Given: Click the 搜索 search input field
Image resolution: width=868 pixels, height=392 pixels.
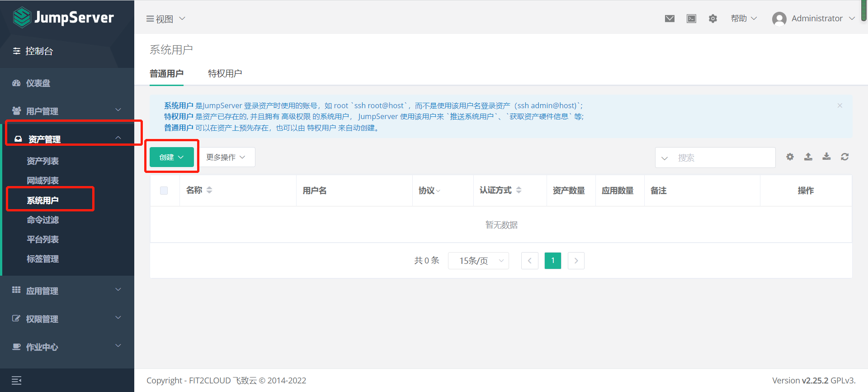Looking at the screenshot, I should coord(723,158).
